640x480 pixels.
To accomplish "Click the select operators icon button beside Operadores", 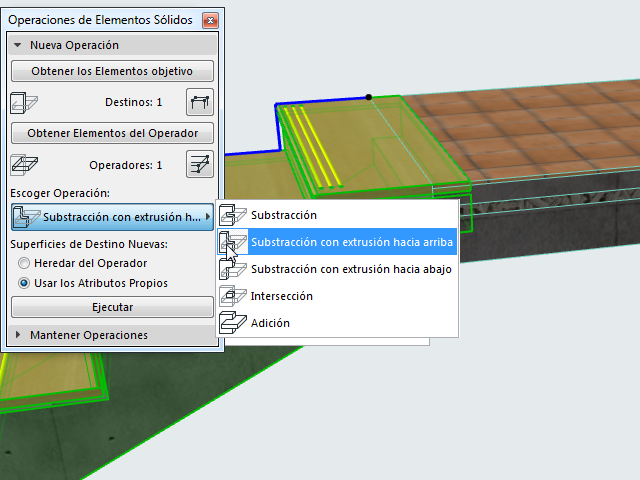I will click(x=200, y=164).
